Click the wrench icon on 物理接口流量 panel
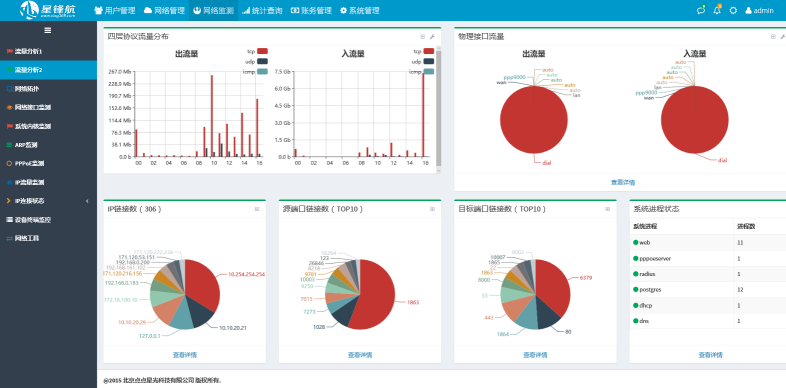This screenshot has height=388, width=786. click(x=782, y=37)
